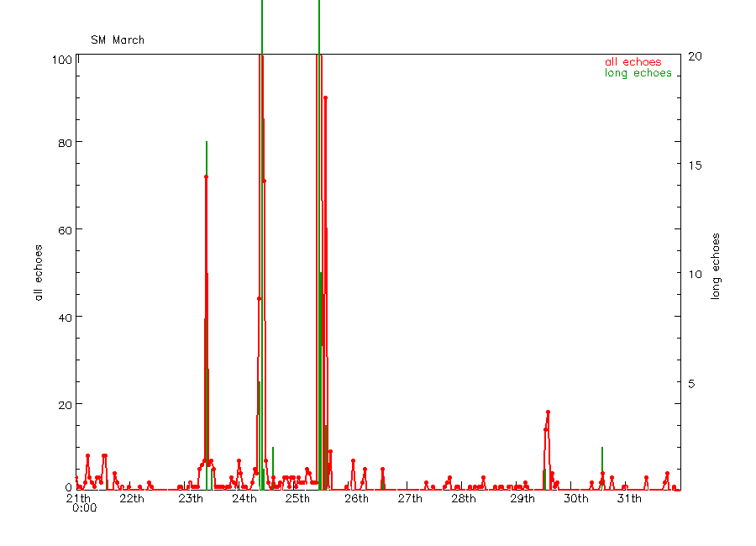Click the '27th' x-axis date label

pyautogui.click(x=410, y=498)
